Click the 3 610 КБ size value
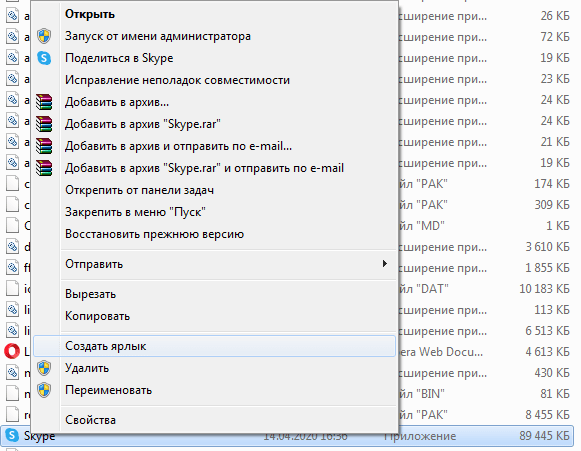 pos(547,247)
